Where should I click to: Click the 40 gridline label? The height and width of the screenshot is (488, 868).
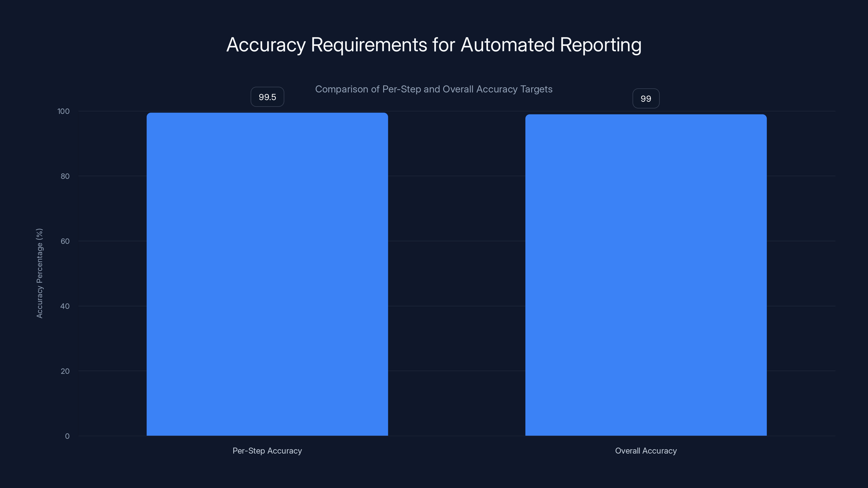65,306
